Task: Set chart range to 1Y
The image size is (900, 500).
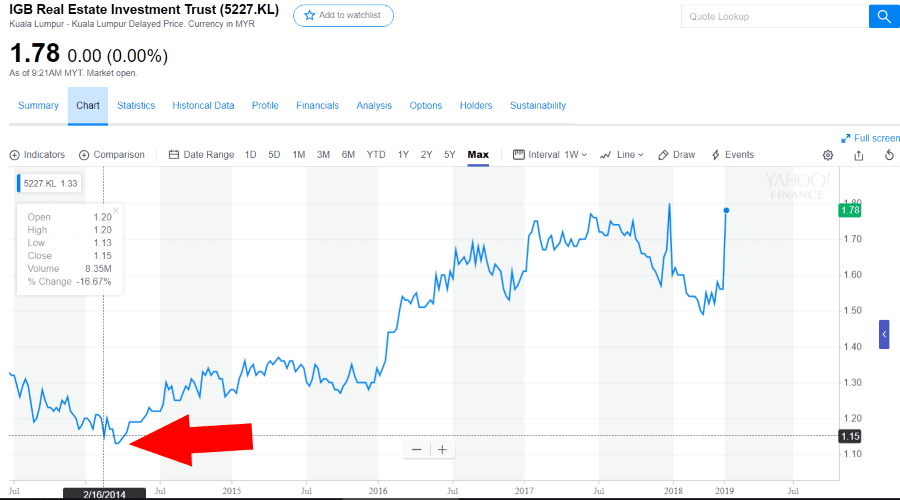Action: click(404, 155)
